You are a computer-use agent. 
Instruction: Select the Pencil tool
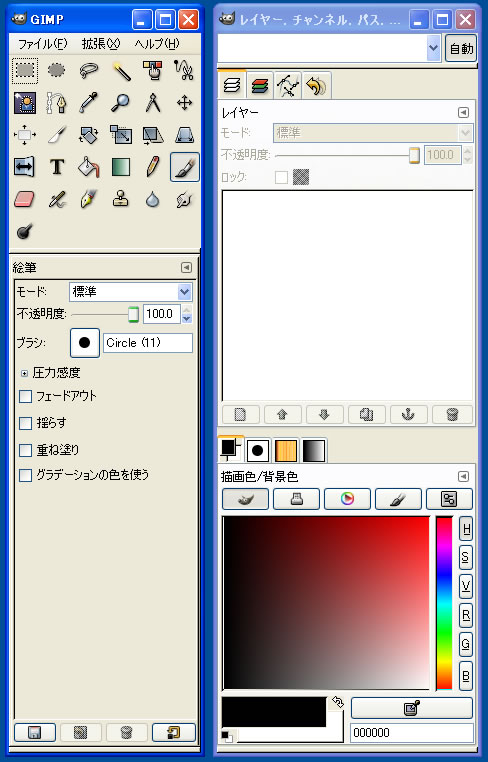coord(153,167)
